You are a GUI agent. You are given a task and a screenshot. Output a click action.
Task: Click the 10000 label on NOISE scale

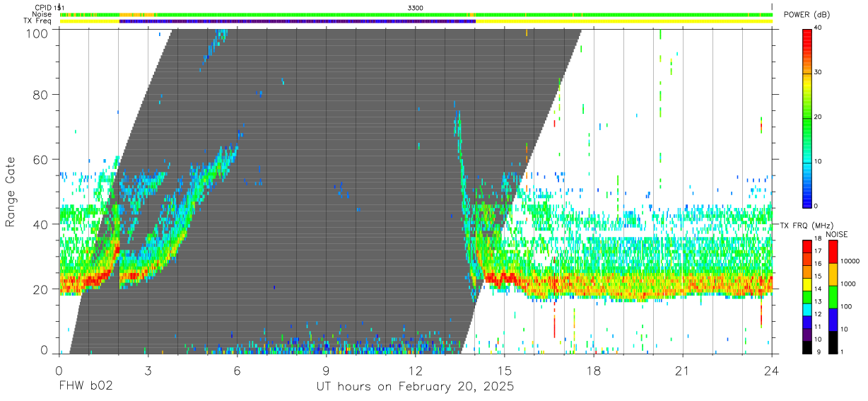pyautogui.click(x=849, y=262)
